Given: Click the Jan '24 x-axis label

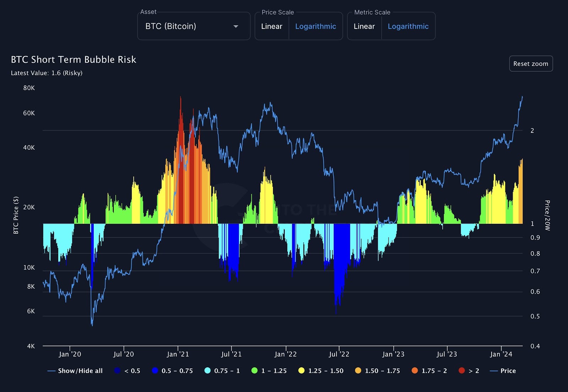Looking at the screenshot, I should tap(501, 354).
